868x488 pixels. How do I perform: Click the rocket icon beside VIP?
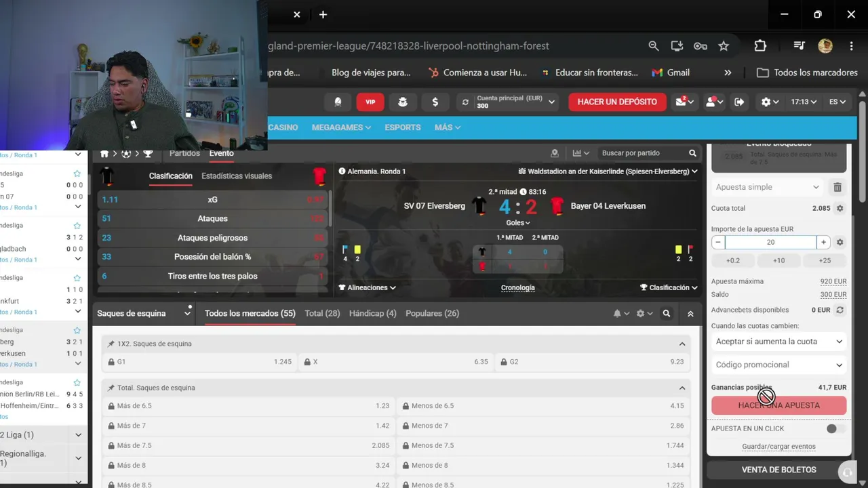[x=338, y=102]
